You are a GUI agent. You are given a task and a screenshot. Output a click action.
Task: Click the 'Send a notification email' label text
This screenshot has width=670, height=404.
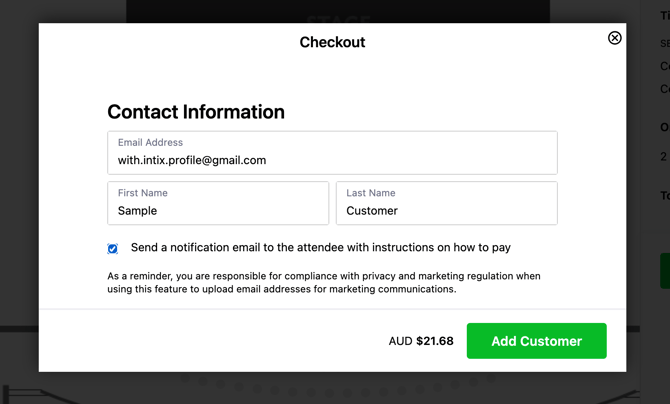tap(320, 247)
